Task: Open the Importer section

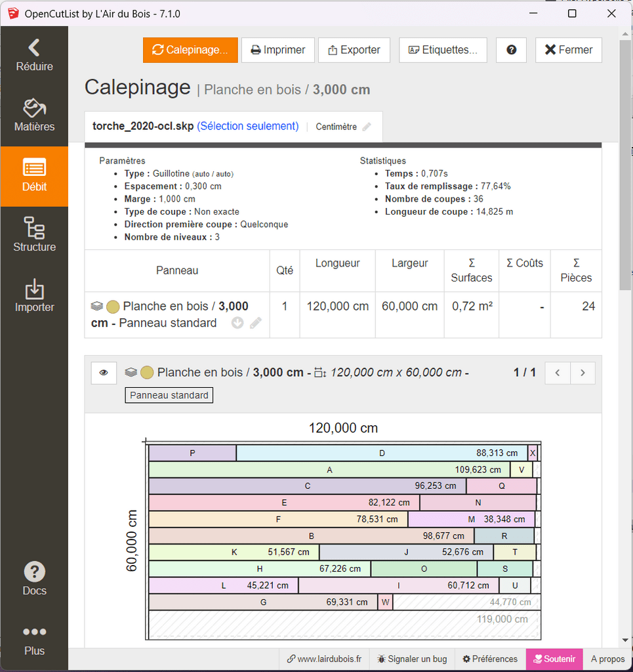Action: coord(34,295)
